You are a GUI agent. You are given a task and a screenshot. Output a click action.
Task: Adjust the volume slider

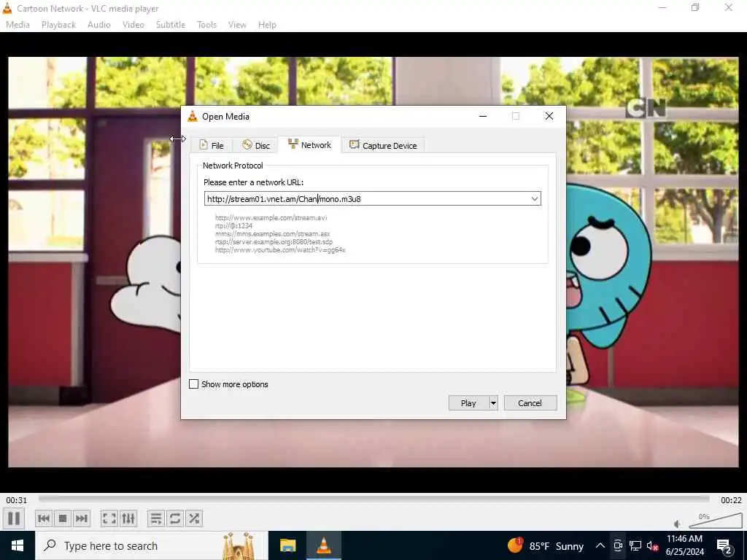716,521
